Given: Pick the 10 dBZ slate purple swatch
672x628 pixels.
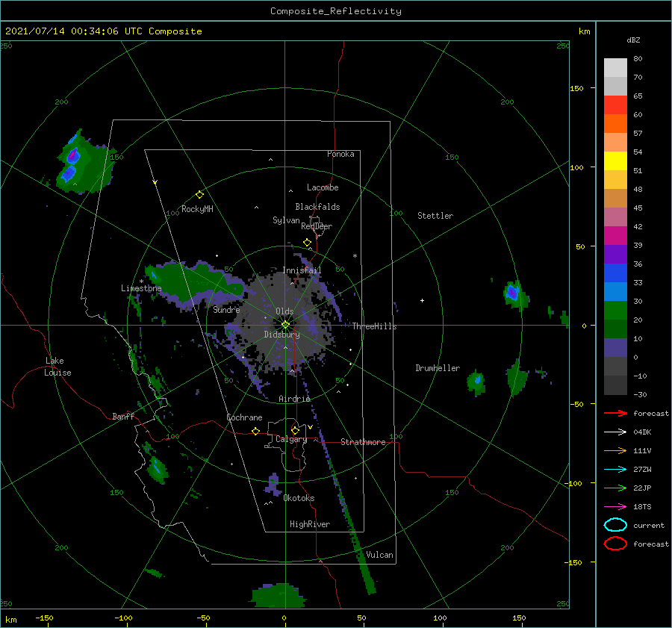Looking at the screenshot, I should (615, 347).
